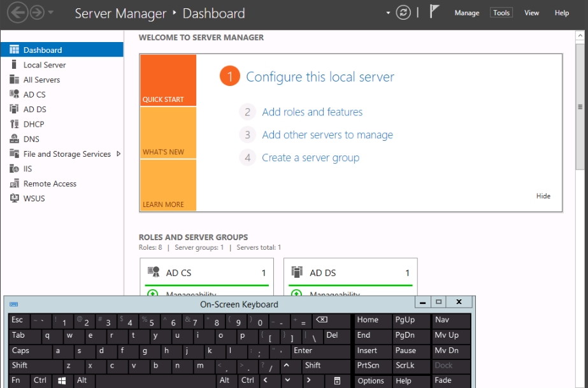Image resolution: width=588 pixels, height=388 pixels.
Task: Select IIS in the sidebar
Action: [x=27, y=169]
